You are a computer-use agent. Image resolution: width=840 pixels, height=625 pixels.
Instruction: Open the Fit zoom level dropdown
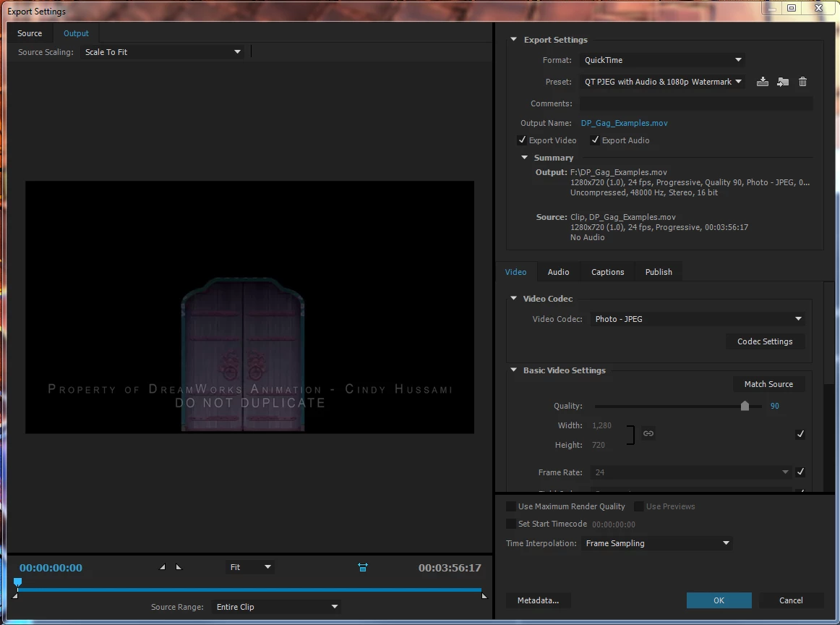click(249, 567)
